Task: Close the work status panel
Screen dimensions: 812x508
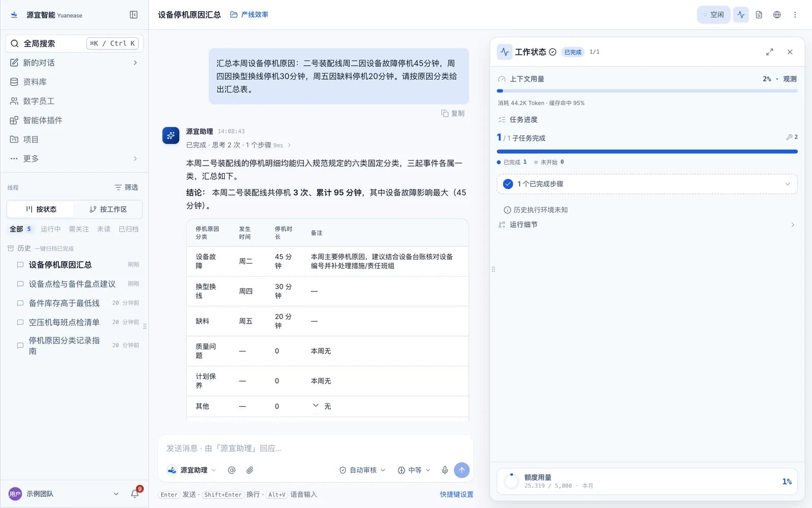Action: click(x=790, y=52)
